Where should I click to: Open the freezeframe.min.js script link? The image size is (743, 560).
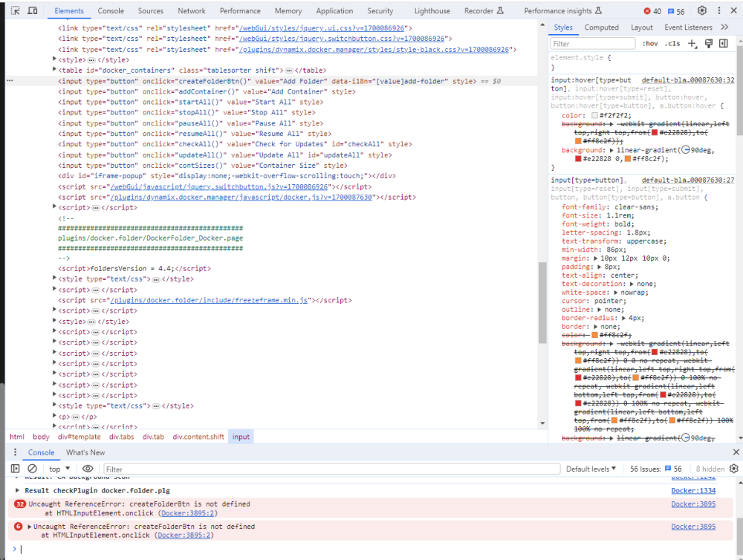click(x=209, y=300)
